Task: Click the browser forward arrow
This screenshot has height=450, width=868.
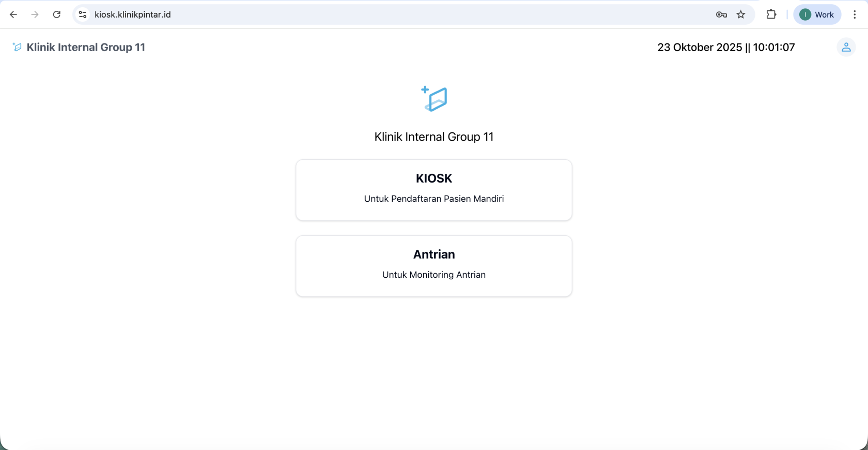Action: coord(35,14)
